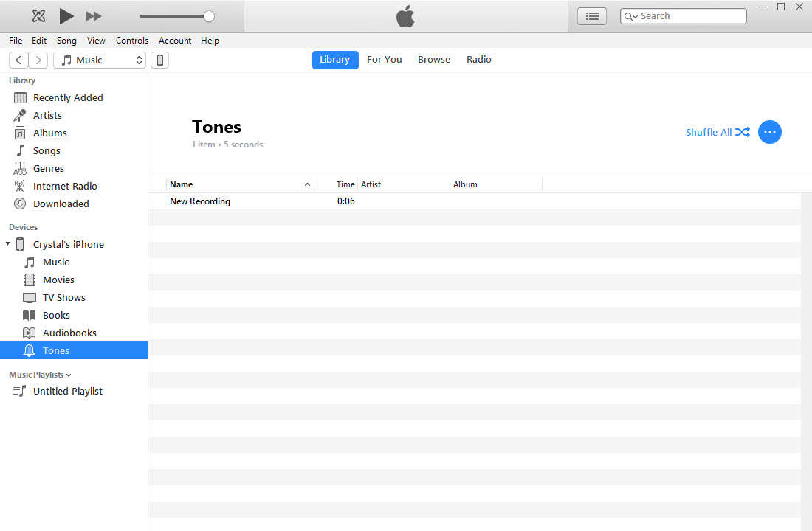Open the Music media type dropdown
Screen dimensions: 812x531
coord(100,60)
